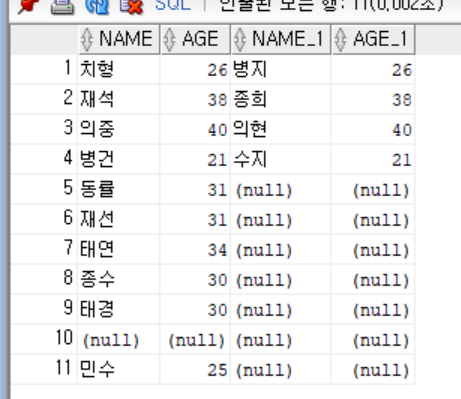Select the AGE cell 31 for 재선
This screenshot has height=399, width=461.
point(195,219)
